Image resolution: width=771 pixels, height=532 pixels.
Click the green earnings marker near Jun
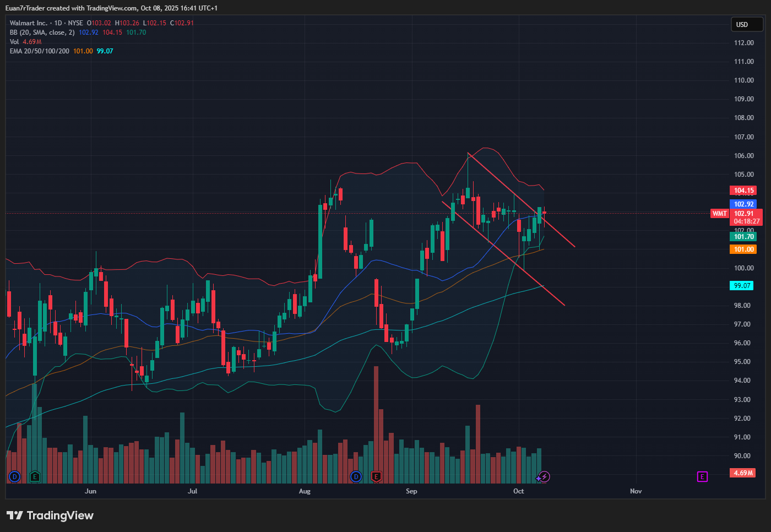click(x=35, y=476)
